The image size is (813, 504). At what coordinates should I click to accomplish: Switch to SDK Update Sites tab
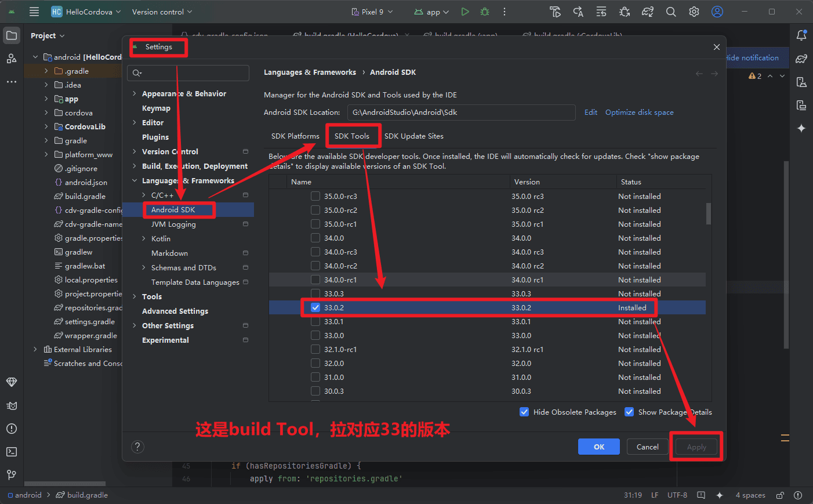(x=413, y=136)
